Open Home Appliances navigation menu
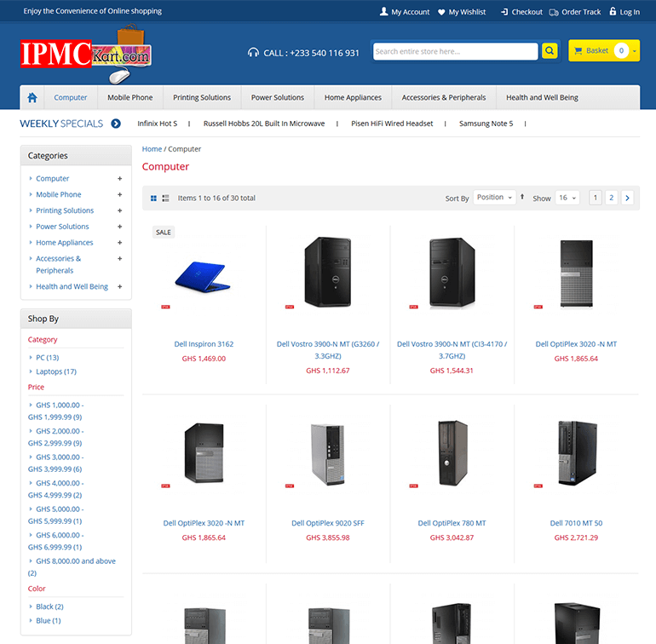Viewport: 656px width, 644px height. click(353, 97)
